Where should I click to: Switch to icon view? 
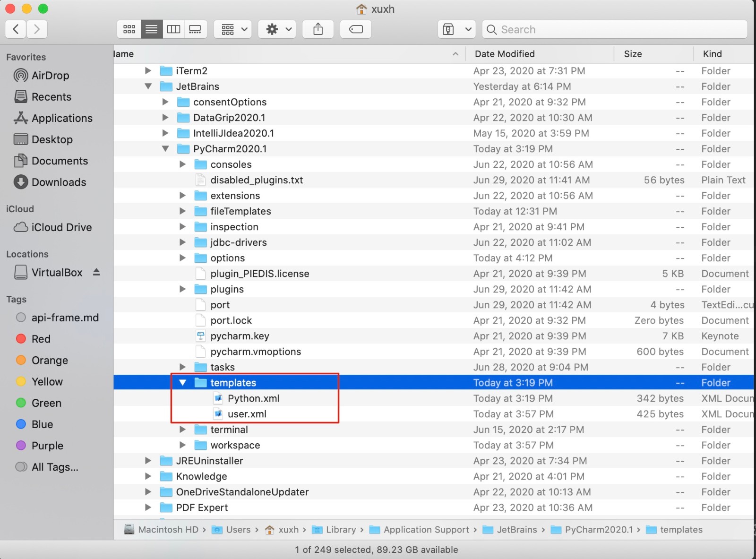tap(129, 29)
